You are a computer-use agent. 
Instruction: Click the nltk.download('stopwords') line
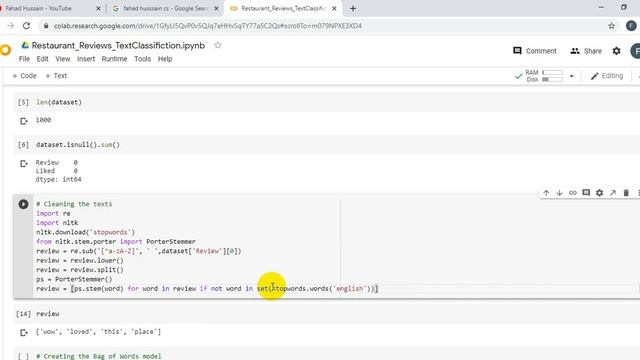[x=85, y=232]
